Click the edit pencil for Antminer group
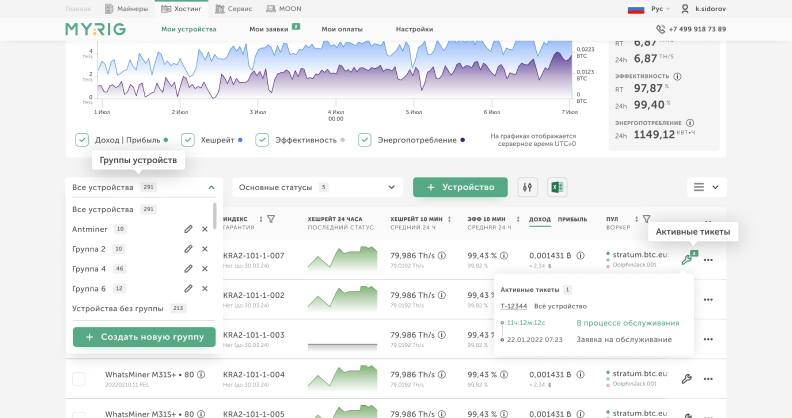Screen dimensions: 792x418 [x=188, y=229]
